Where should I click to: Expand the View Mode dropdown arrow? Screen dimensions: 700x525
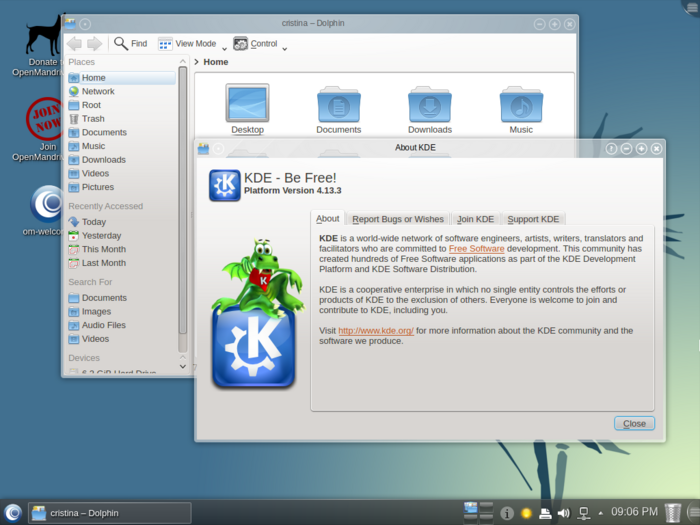[224, 48]
